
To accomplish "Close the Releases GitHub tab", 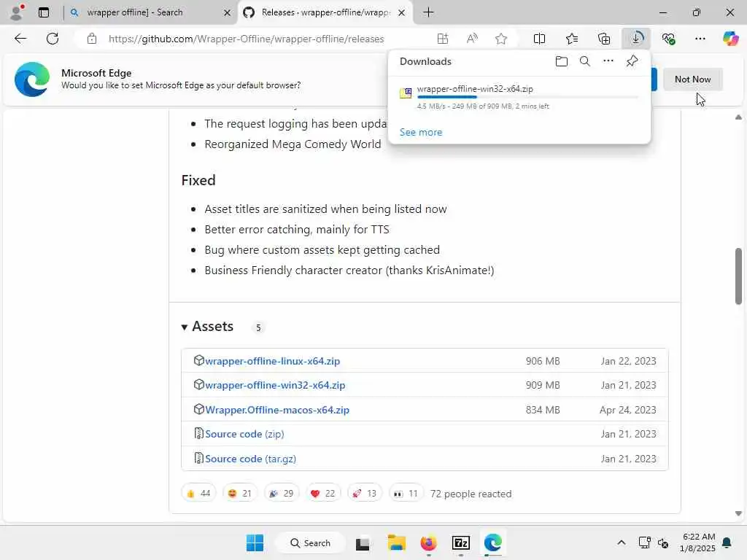I will coord(402,13).
